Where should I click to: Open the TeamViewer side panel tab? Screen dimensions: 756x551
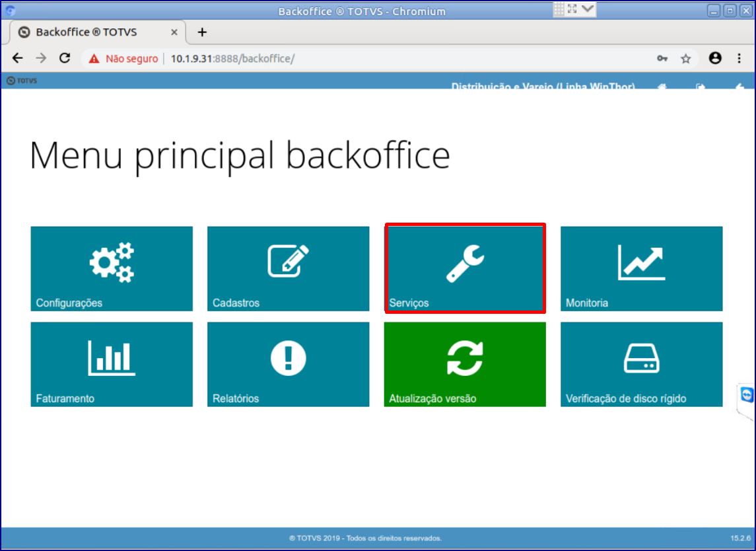click(x=747, y=395)
